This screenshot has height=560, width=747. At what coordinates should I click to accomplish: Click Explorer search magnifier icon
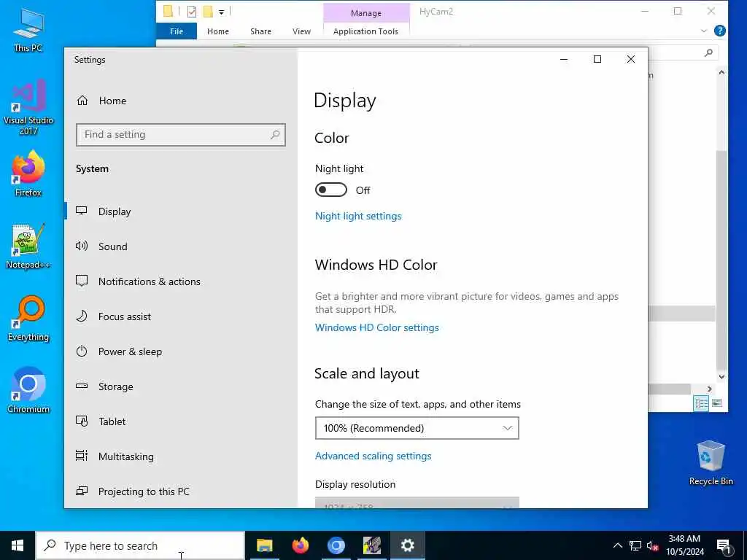pyautogui.click(x=708, y=52)
